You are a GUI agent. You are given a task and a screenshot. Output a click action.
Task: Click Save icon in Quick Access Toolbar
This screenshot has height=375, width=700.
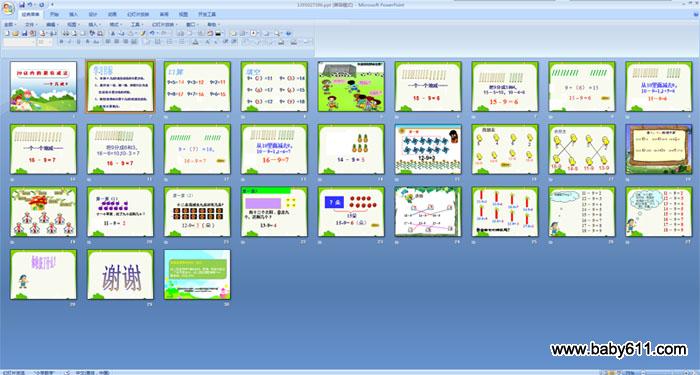pyautogui.click(x=22, y=4)
